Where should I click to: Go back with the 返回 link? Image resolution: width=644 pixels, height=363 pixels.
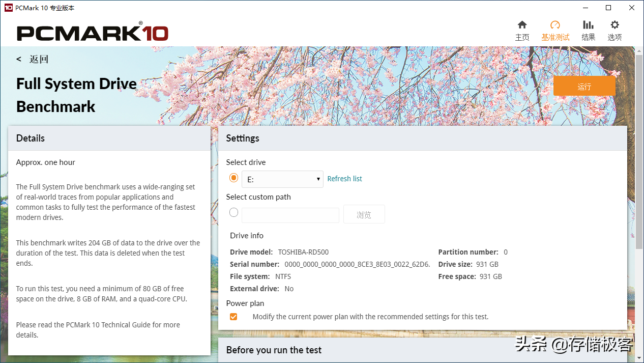[x=33, y=59]
